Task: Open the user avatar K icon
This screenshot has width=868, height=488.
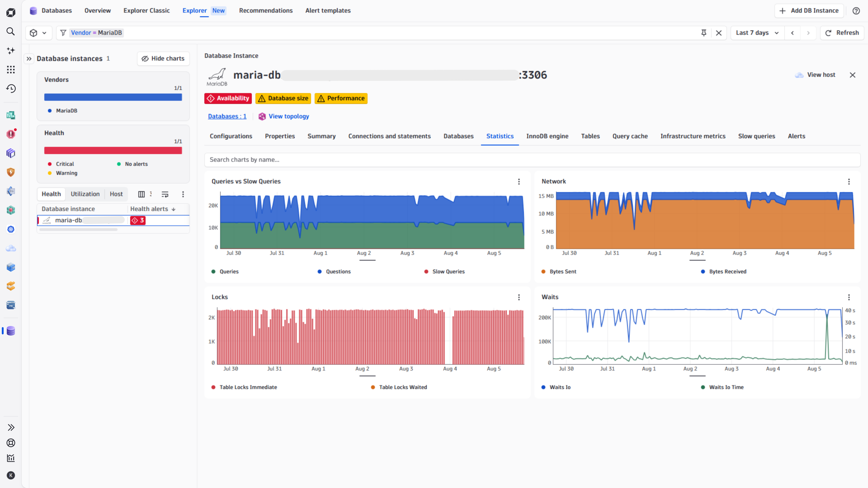Action: pyautogui.click(x=11, y=475)
